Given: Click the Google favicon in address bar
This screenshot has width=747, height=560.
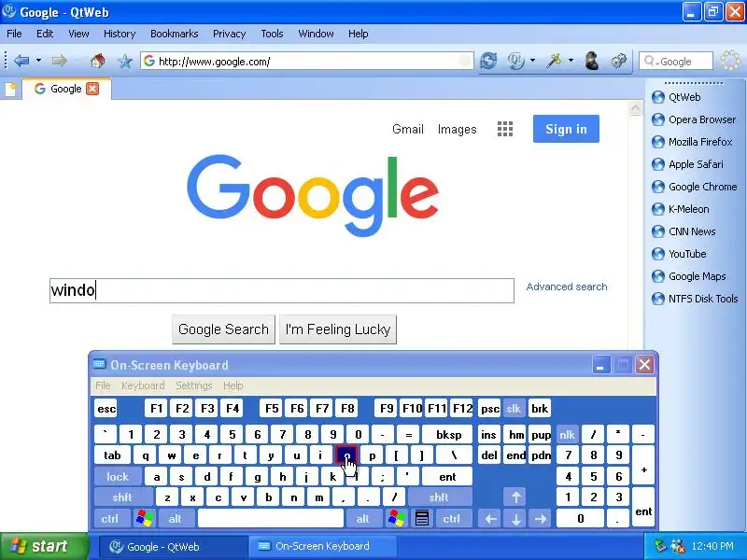Looking at the screenshot, I should pyautogui.click(x=149, y=61).
